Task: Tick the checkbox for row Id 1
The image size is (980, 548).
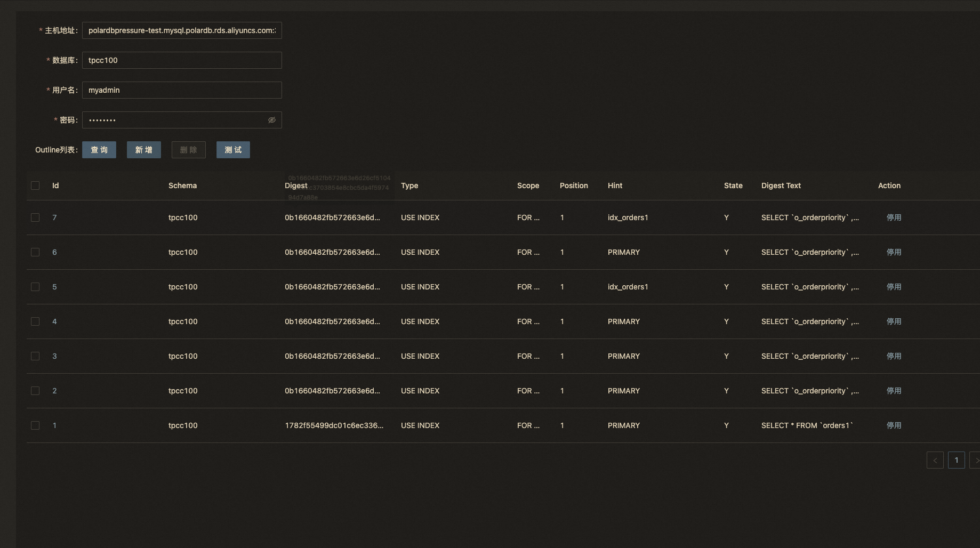Action: (35, 425)
